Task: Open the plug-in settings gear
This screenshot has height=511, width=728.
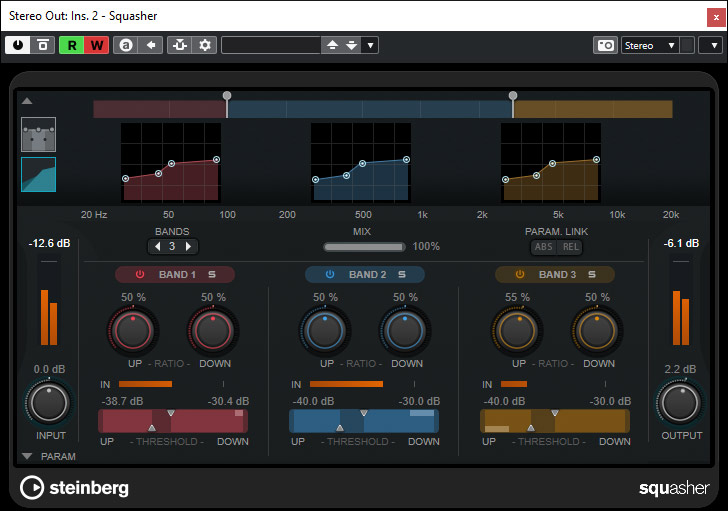Action: click(x=205, y=45)
